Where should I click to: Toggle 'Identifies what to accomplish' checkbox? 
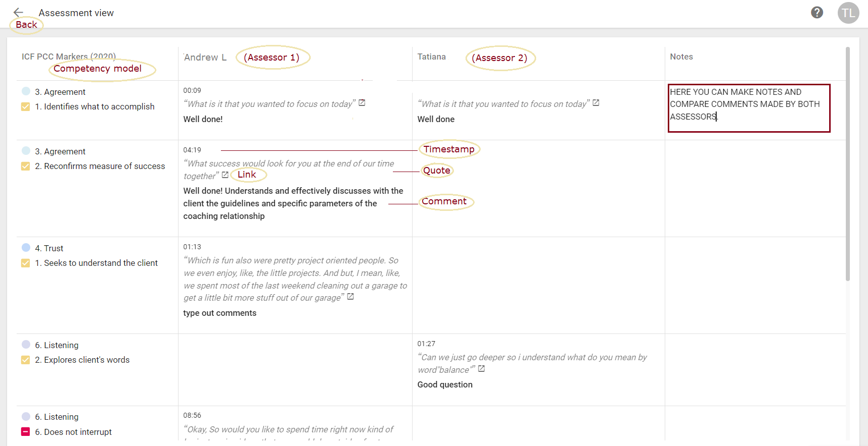pyautogui.click(x=26, y=106)
